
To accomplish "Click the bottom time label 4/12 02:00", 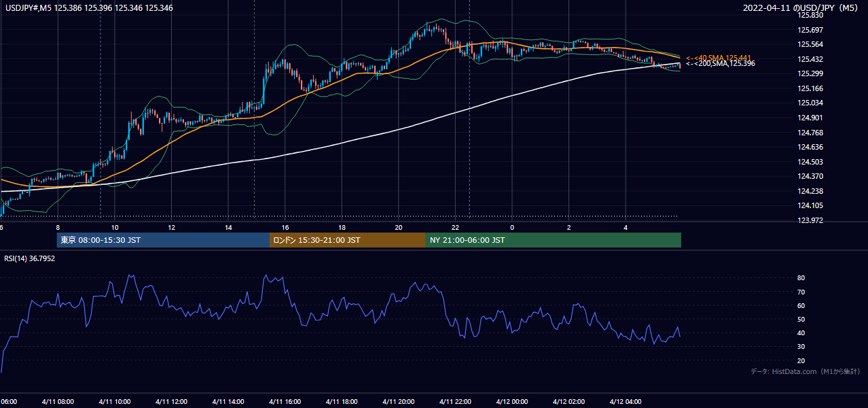I will click(568, 401).
